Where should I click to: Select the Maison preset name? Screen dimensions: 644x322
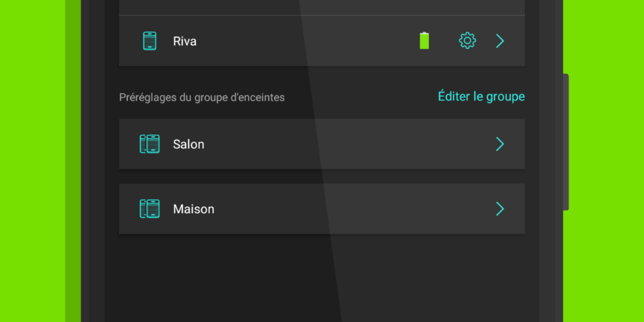[x=193, y=209]
